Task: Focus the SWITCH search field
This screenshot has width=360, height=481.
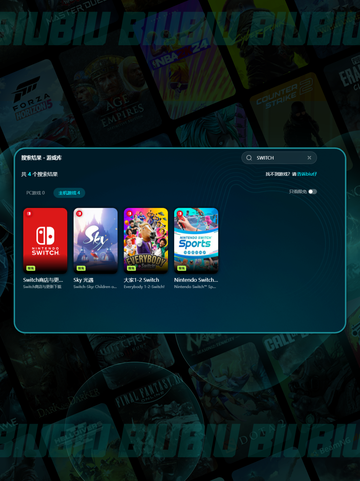Action: pyautogui.click(x=279, y=158)
